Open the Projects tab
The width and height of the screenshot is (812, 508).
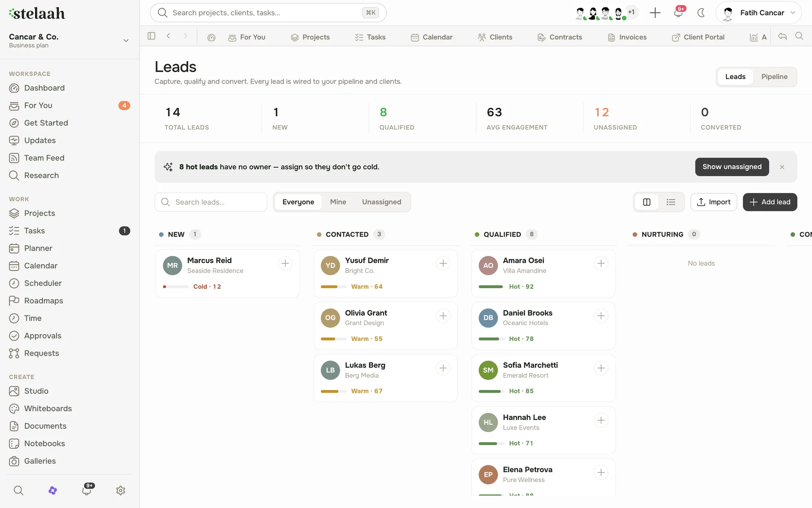pos(310,37)
